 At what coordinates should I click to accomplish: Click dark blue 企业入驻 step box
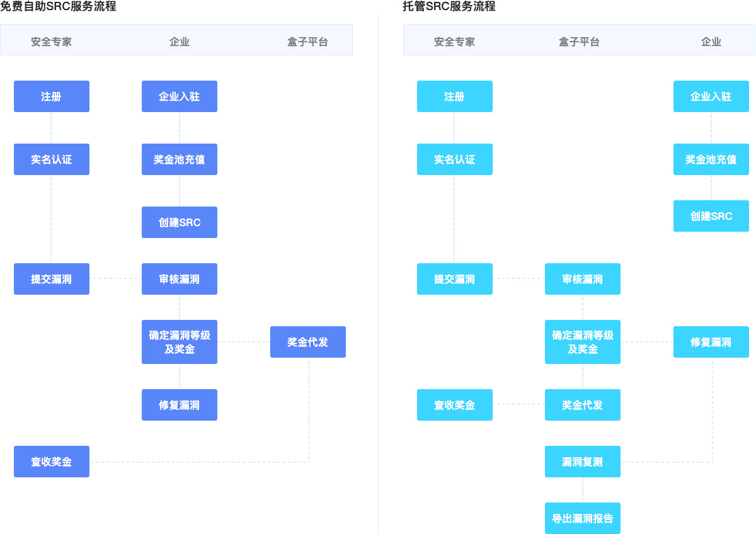(x=180, y=96)
